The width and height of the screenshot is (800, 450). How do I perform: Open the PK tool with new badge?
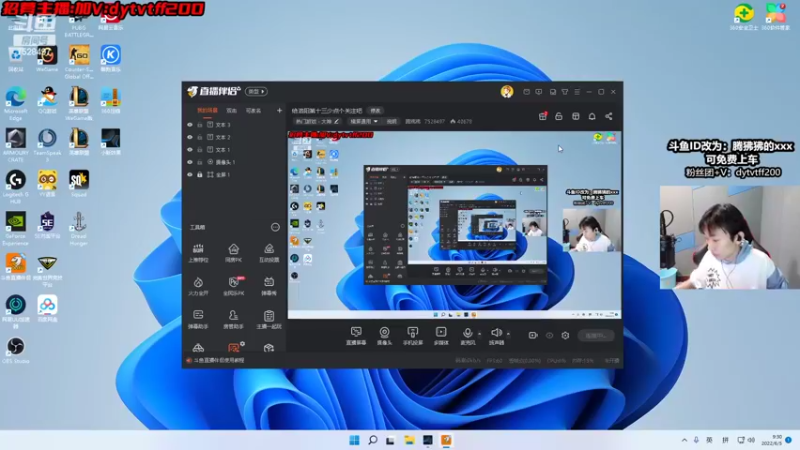234,286
